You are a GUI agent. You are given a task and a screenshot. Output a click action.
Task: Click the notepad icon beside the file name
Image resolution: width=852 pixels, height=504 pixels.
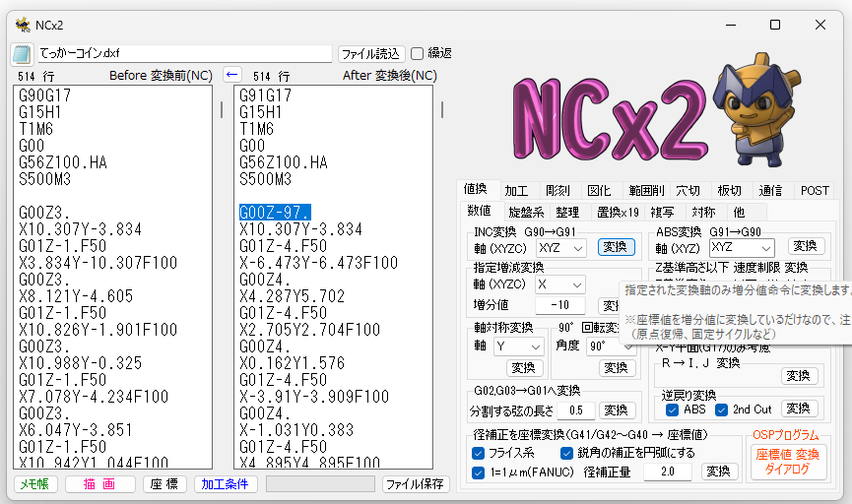[22, 54]
